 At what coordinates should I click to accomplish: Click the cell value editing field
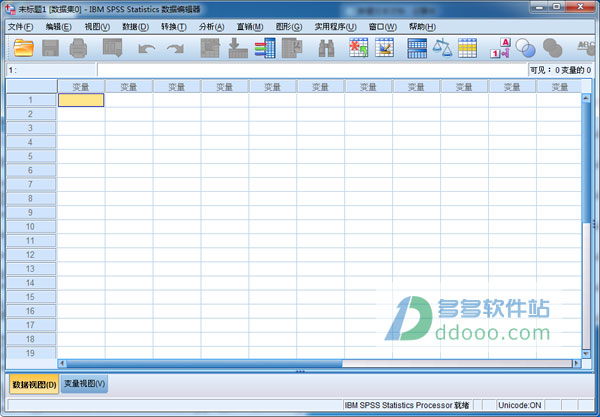coord(312,70)
